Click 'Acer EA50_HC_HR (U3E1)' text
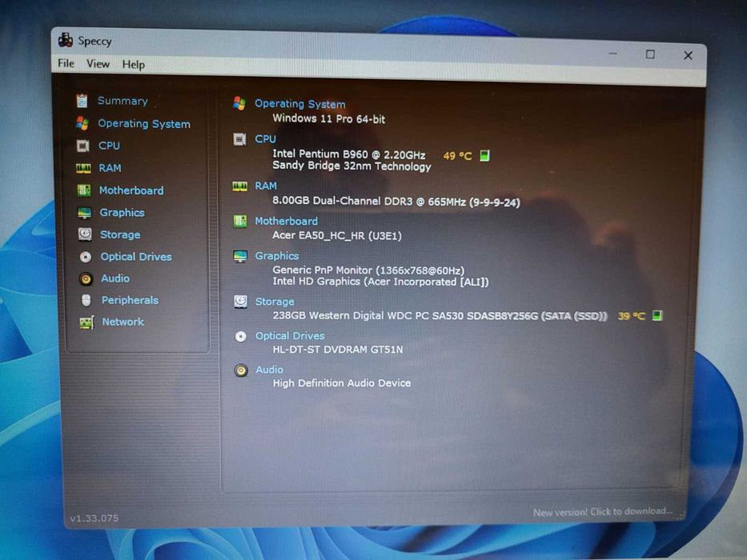The width and height of the screenshot is (747, 560). coord(337,235)
